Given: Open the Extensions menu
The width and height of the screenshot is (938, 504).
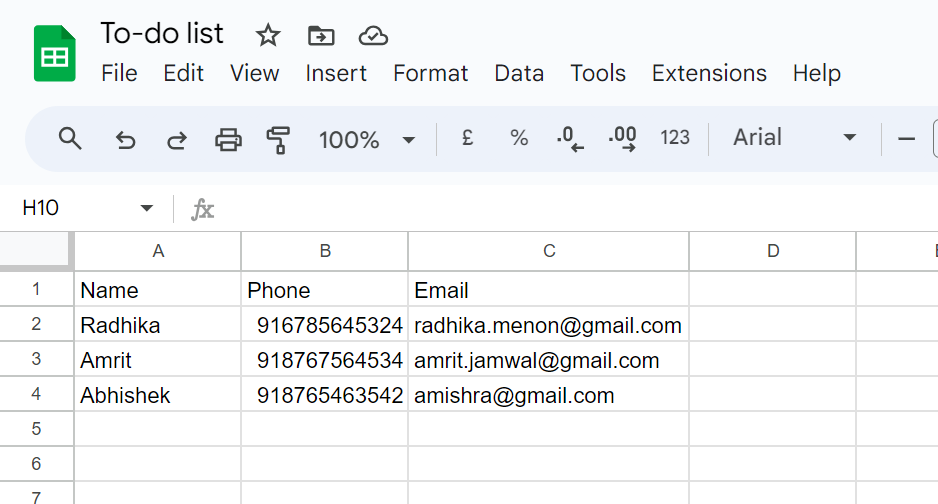Looking at the screenshot, I should [709, 73].
